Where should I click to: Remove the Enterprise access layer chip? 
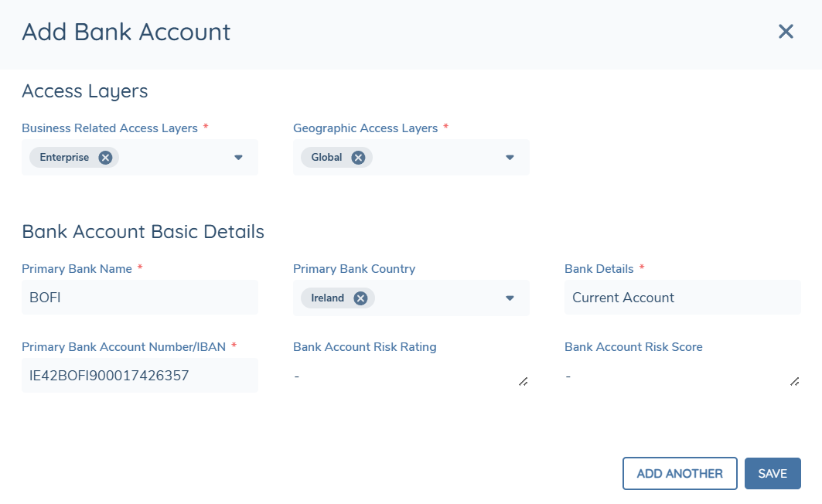coord(106,157)
